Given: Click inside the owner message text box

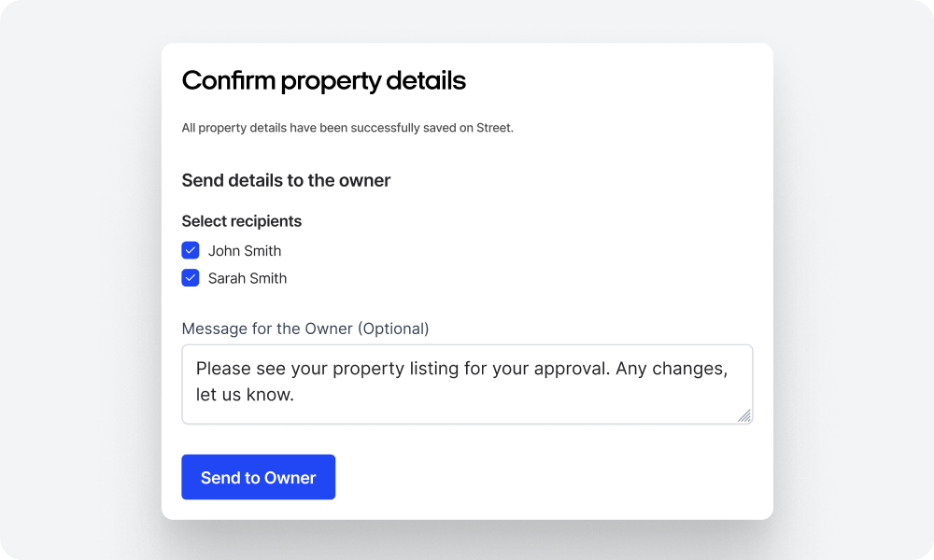Looking at the screenshot, I should tap(467, 383).
